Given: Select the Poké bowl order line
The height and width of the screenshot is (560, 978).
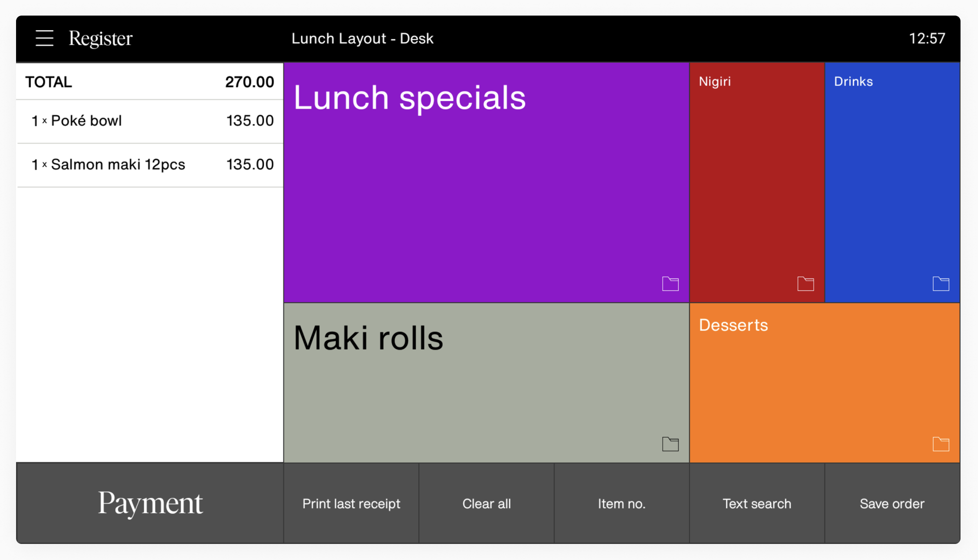Looking at the screenshot, I should tap(150, 121).
